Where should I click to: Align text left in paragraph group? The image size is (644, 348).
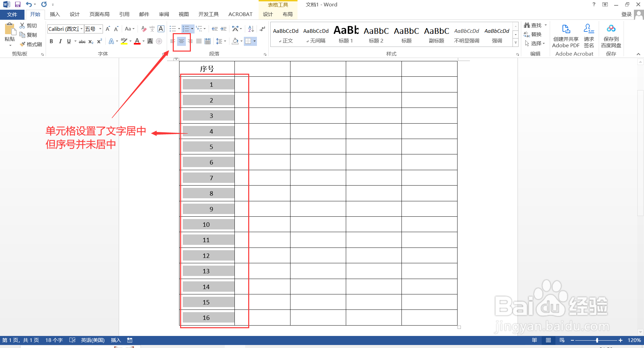[172, 41]
